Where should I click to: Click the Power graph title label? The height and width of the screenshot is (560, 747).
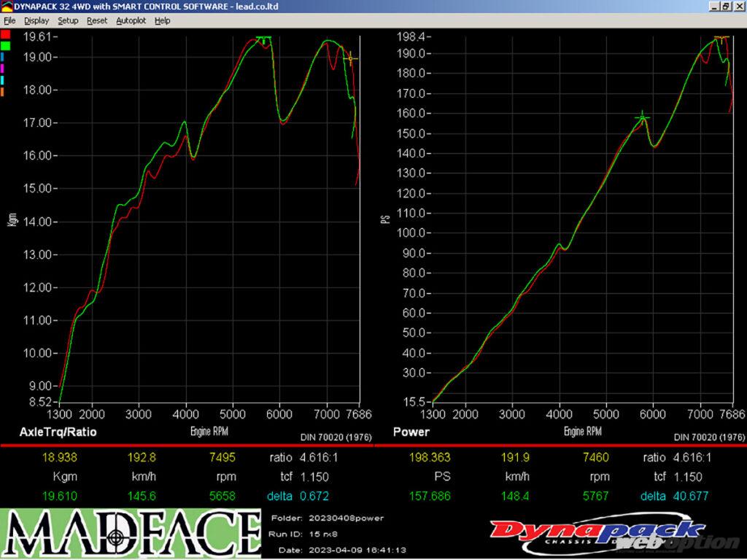(411, 432)
